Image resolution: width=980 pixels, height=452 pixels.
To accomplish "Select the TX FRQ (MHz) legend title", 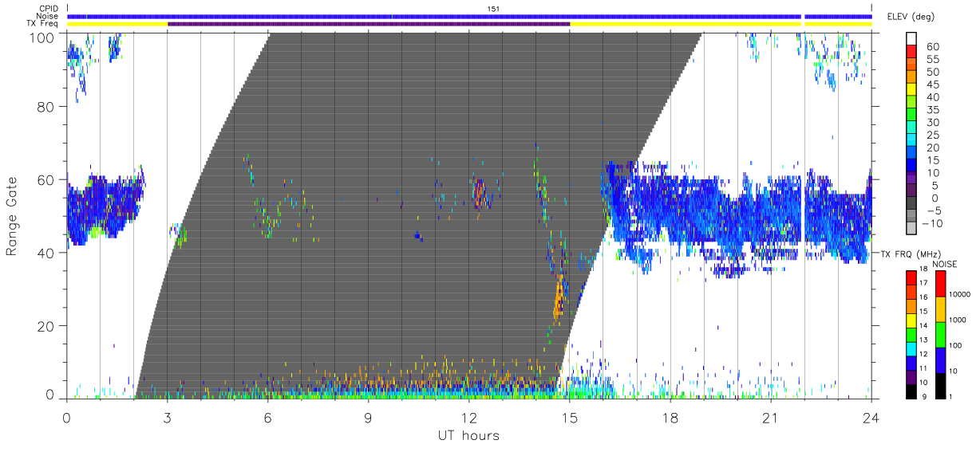I will click(913, 254).
